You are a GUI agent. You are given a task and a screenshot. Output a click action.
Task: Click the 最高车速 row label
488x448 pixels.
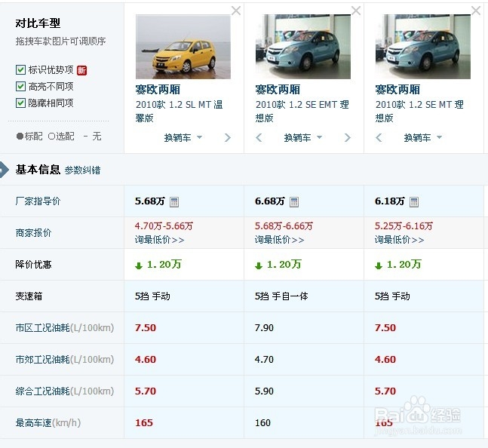[x=48, y=423]
